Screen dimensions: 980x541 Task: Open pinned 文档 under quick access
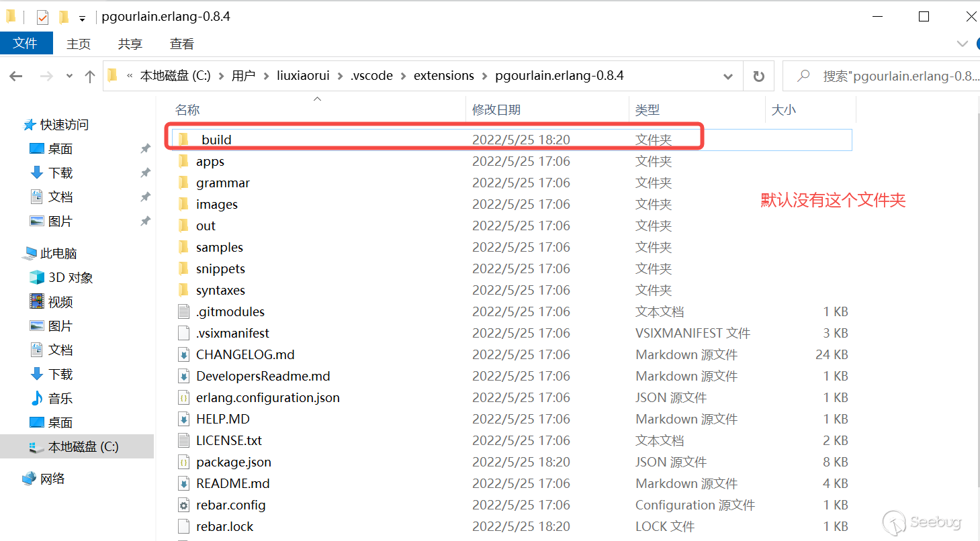click(60, 197)
